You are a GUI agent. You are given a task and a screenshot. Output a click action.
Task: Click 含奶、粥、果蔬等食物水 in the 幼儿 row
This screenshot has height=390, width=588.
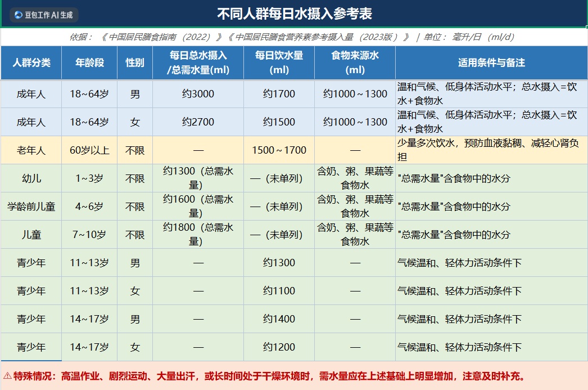pyautogui.click(x=355, y=178)
